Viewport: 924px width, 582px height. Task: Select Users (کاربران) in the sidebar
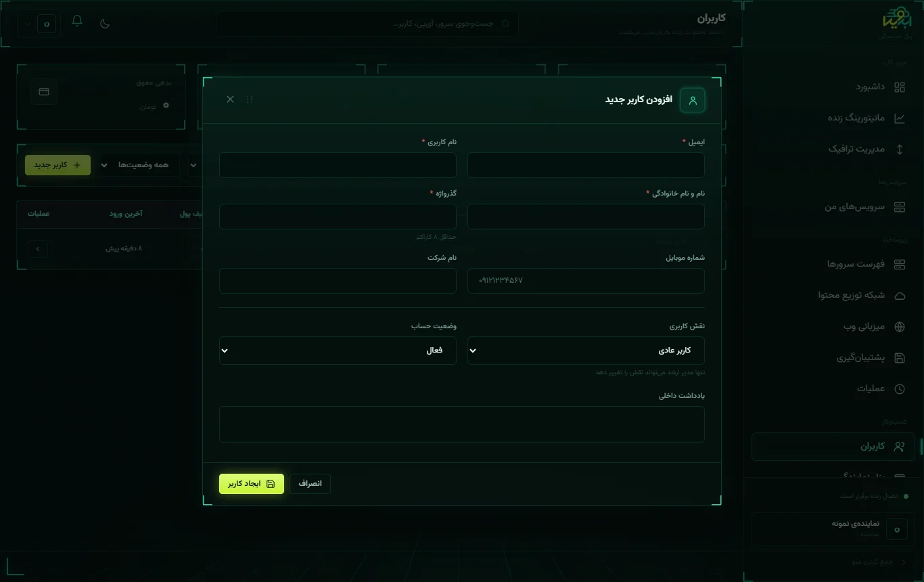pyautogui.click(x=833, y=447)
